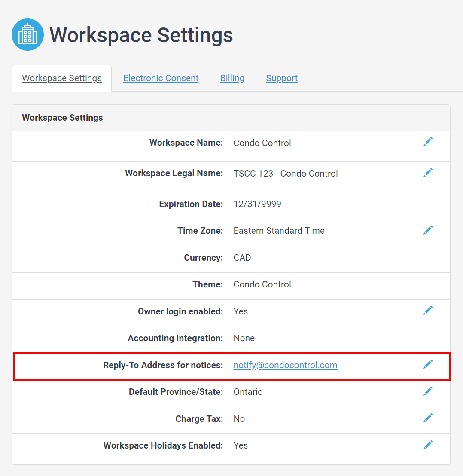Click the Currency: label
The width and height of the screenshot is (463, 476).
point(204,258)
